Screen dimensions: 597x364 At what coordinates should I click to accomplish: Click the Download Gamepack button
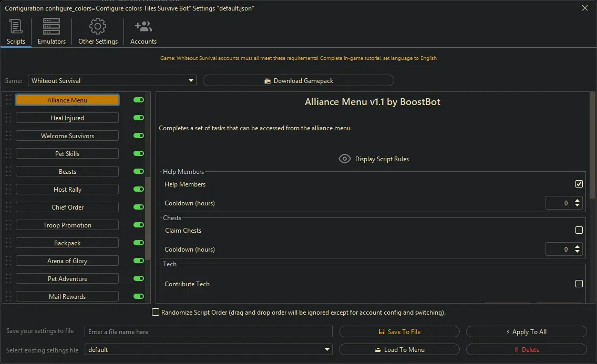298,80
